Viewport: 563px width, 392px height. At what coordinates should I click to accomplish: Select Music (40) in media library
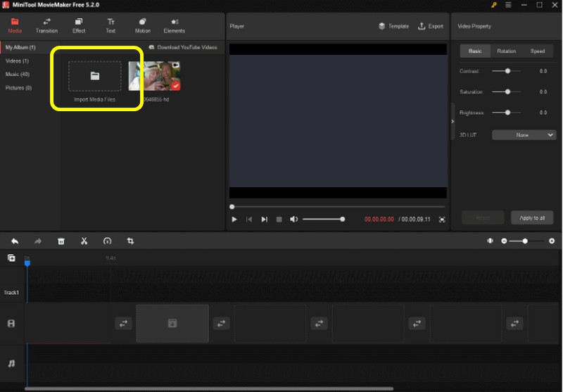(x=18, y=74)
